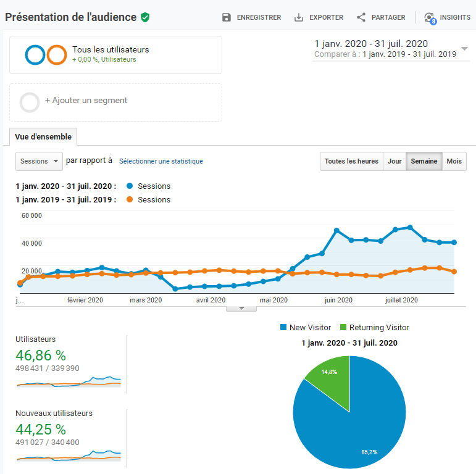
Task: Open the Sessions metric dropdown
Action: pos(39,161)
